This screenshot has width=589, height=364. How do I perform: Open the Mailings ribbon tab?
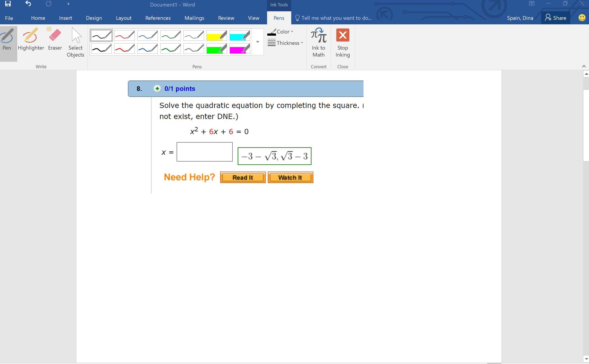(194, 18)
